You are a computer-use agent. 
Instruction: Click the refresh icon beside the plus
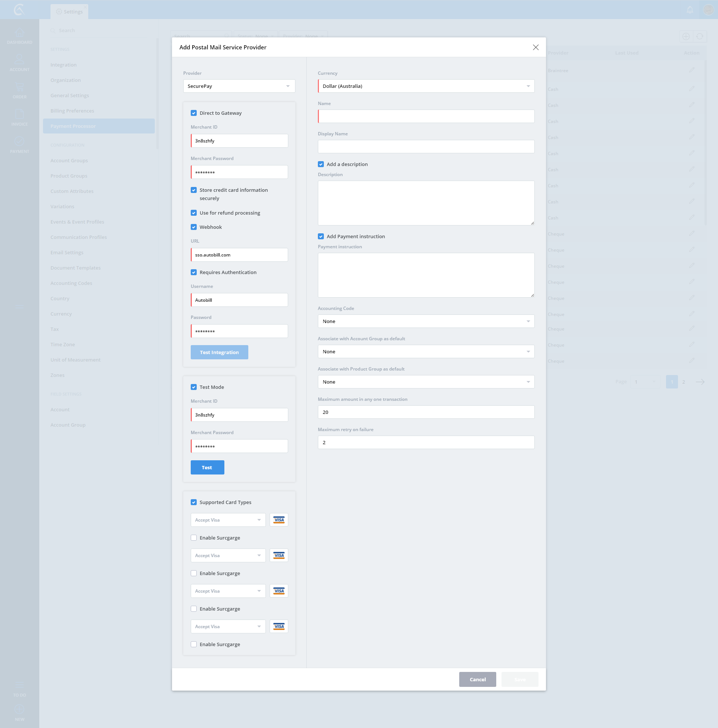[700, 37]
